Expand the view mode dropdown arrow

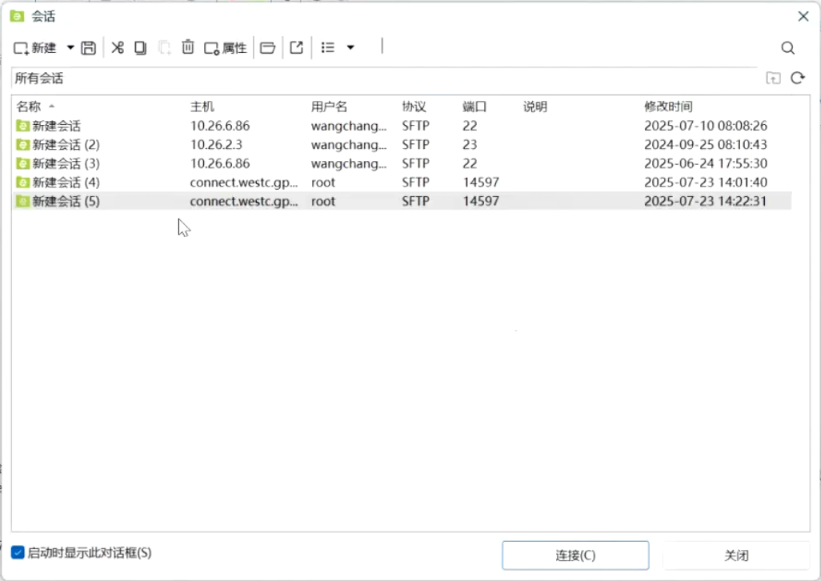(x=351, y=48)
